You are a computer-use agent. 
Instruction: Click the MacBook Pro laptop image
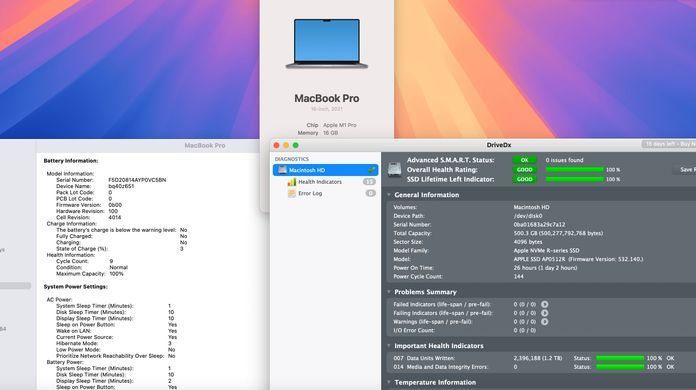click(x=327, y=43)
